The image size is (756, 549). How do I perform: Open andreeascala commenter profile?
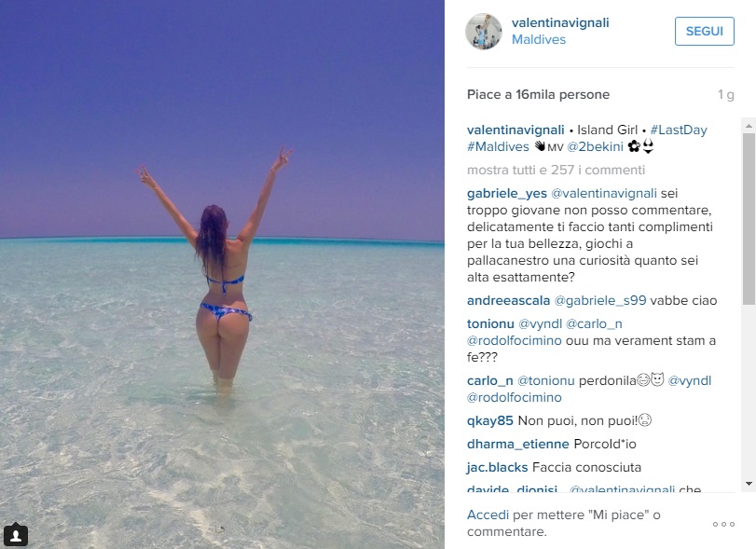508,301
